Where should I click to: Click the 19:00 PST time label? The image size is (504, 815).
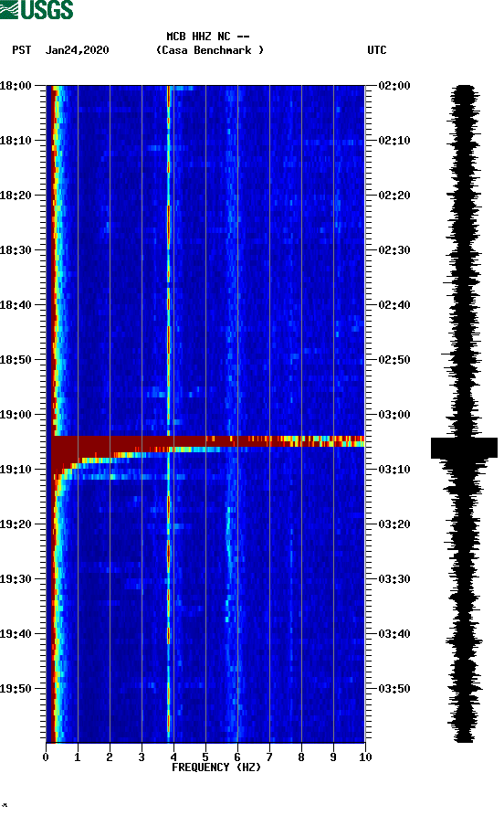click(16, 415)
